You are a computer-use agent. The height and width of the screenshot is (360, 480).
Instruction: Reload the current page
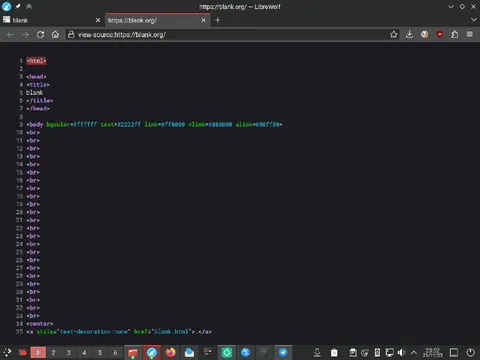(40, 35)
